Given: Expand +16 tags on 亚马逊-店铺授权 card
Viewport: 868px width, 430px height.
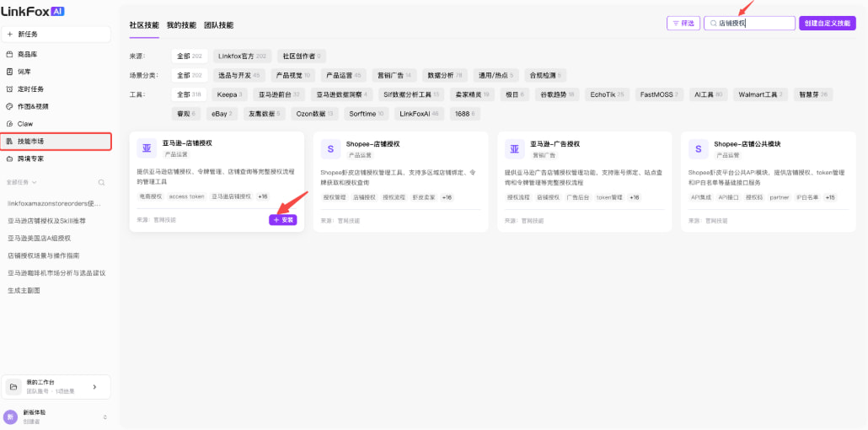Looking at the screenshot, I should click(262, 196).
